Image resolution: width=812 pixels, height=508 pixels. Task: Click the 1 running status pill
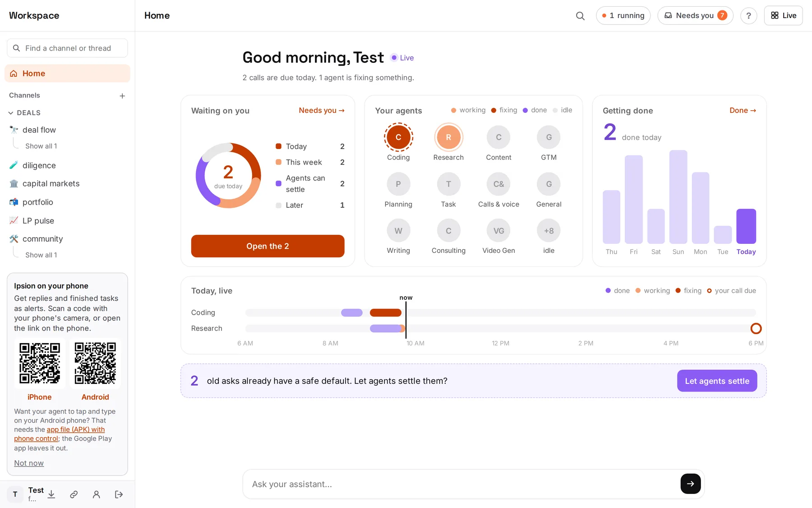pyautogui.click(x=623, y=16)
